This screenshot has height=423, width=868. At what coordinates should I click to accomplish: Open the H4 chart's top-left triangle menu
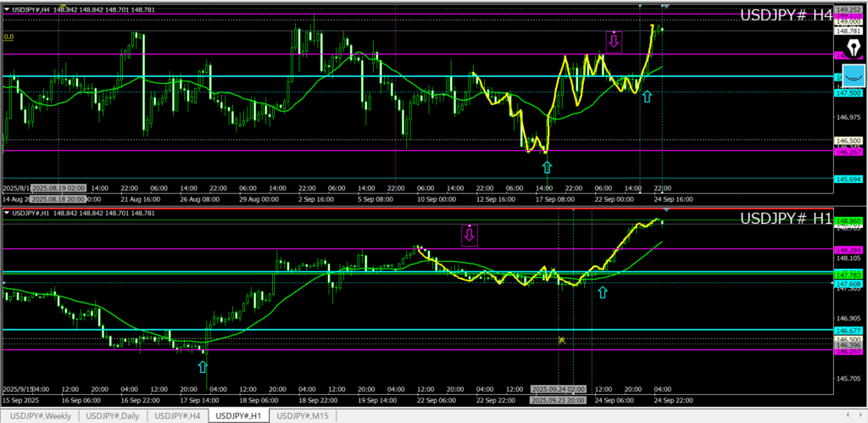click(x=8, y=9)
